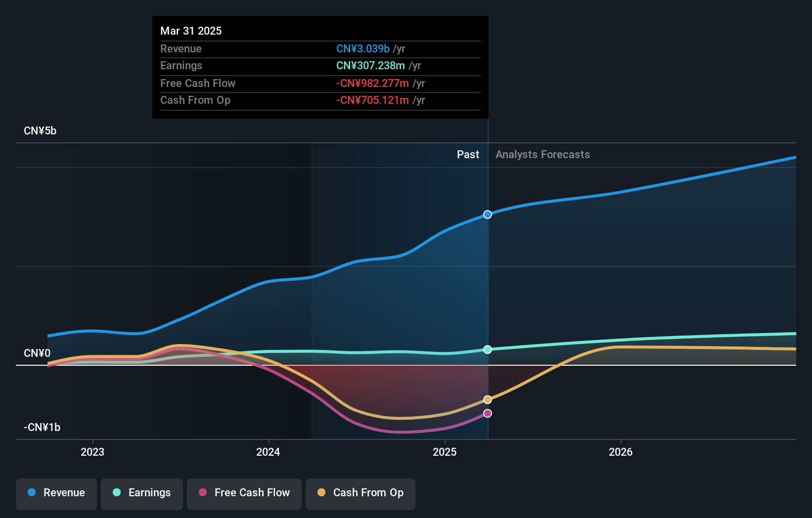The width and height of the screenshot is (812, 518).
Task: Click the Past label on the chart
Action: [468, 155]
